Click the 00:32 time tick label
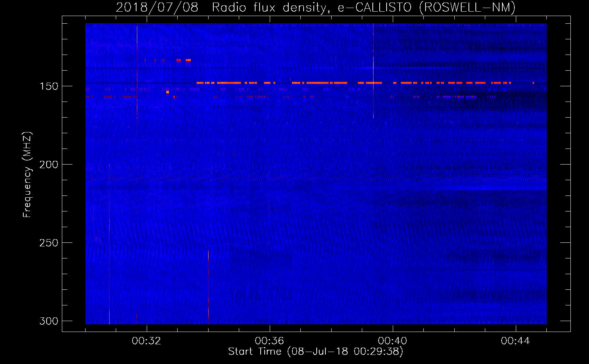589x364 pixels. pyautogui.click(x=147, y=341)
